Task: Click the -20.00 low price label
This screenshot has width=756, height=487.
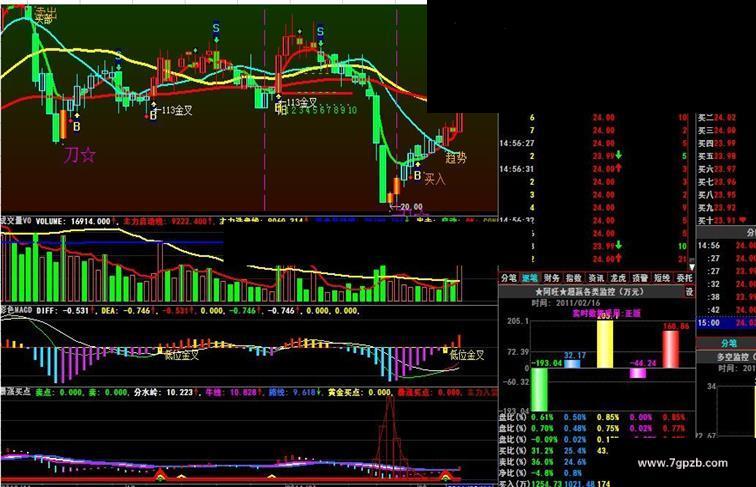Action: tap(410, 206)
